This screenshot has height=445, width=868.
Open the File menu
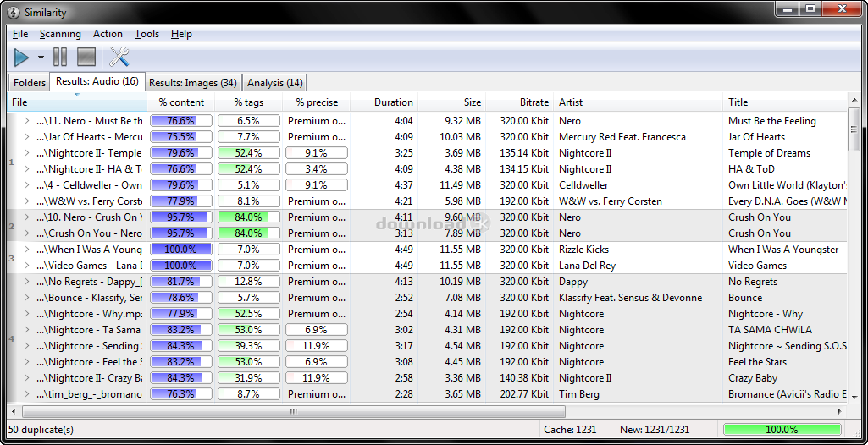20,34
